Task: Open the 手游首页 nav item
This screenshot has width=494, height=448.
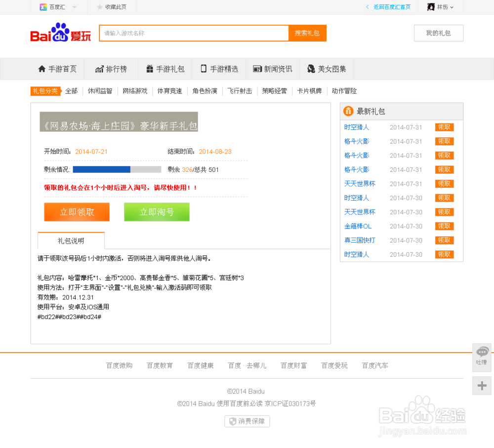Action: 57,69
